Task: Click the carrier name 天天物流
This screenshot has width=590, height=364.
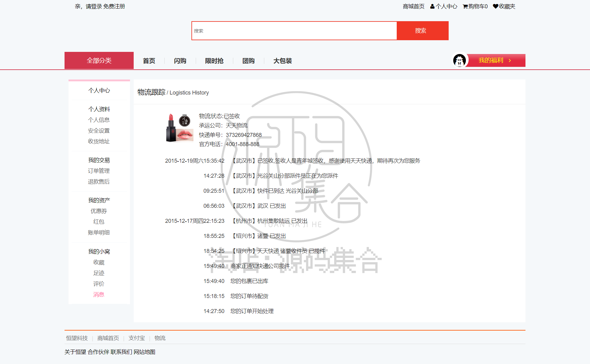Action: point(237,126)
